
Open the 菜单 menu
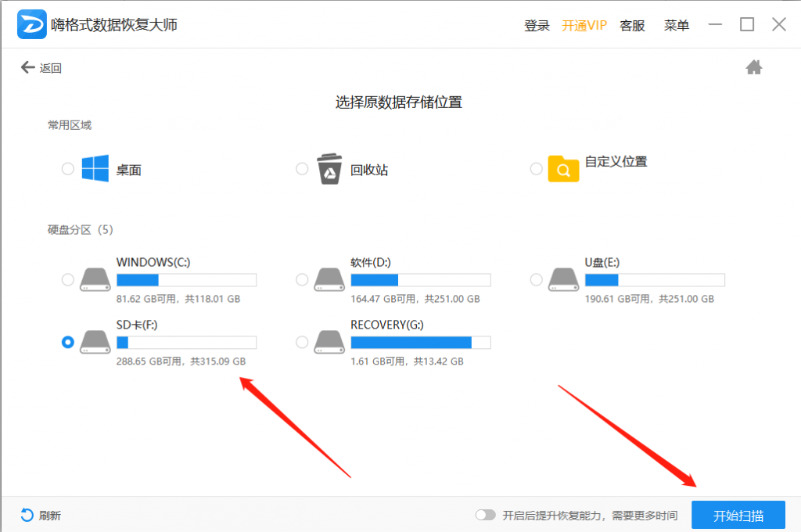[677, 25]
